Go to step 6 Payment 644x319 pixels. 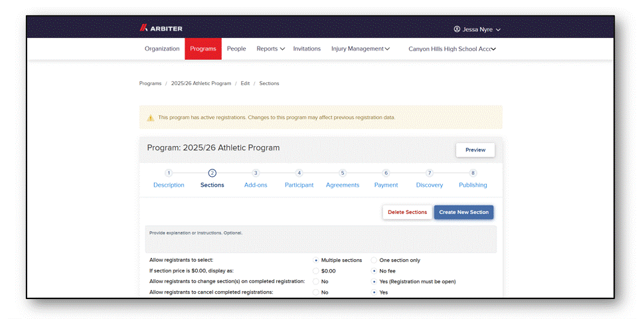(x=386, y=185)
